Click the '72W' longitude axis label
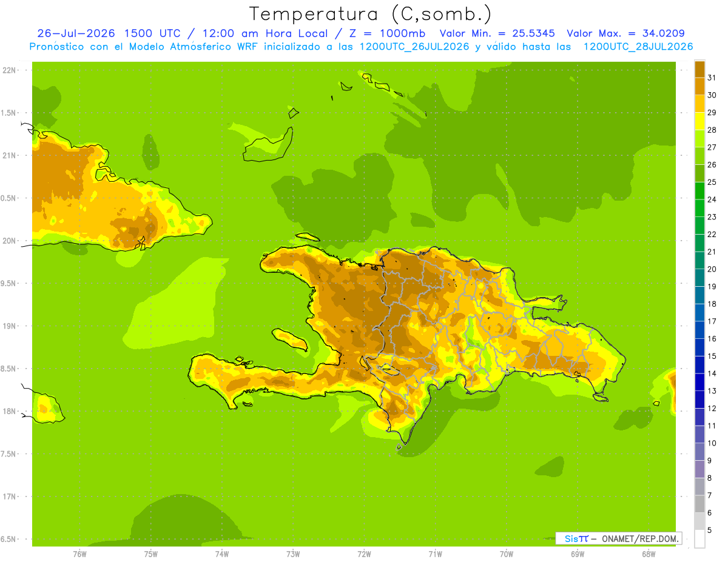This screenshot has width=728, height=562. (364, 554)
